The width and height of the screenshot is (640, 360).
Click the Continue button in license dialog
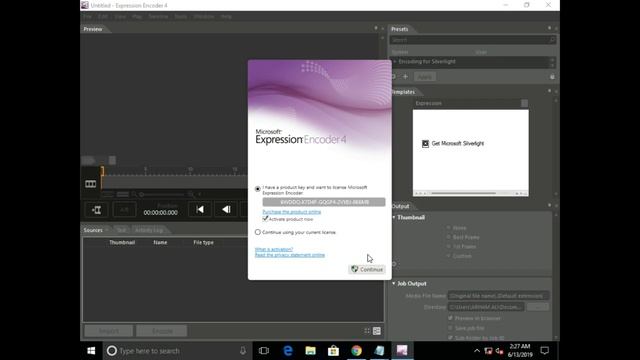point(367,269)
